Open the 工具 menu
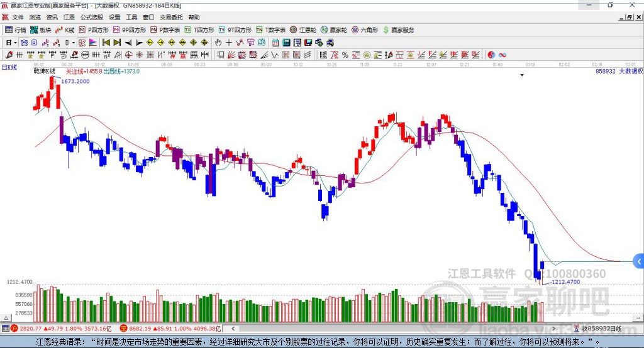Viewport: 644px width, 348px height. 131,17
